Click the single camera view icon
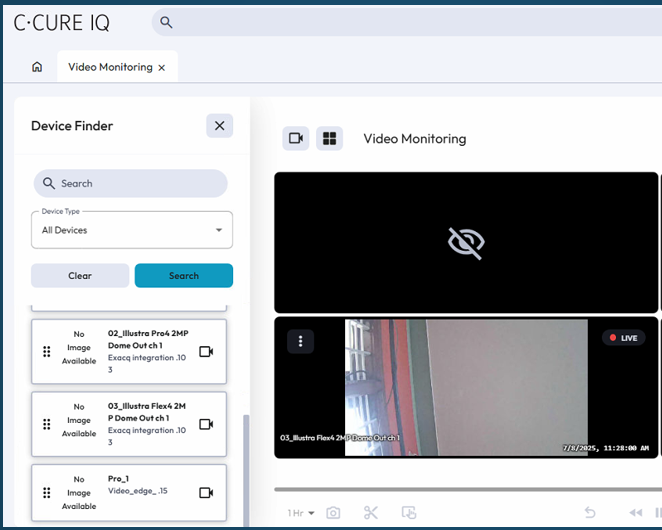The image size is (662, 530). 296,138
